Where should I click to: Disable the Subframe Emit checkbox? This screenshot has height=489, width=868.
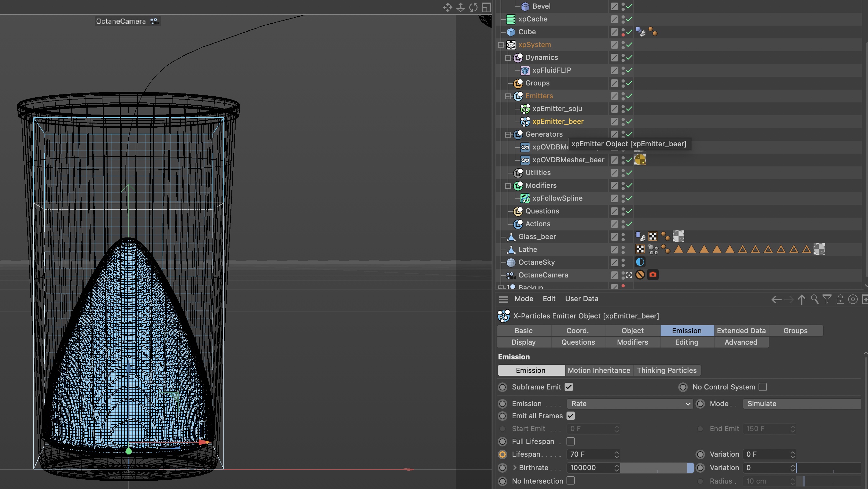pos(569,387)
